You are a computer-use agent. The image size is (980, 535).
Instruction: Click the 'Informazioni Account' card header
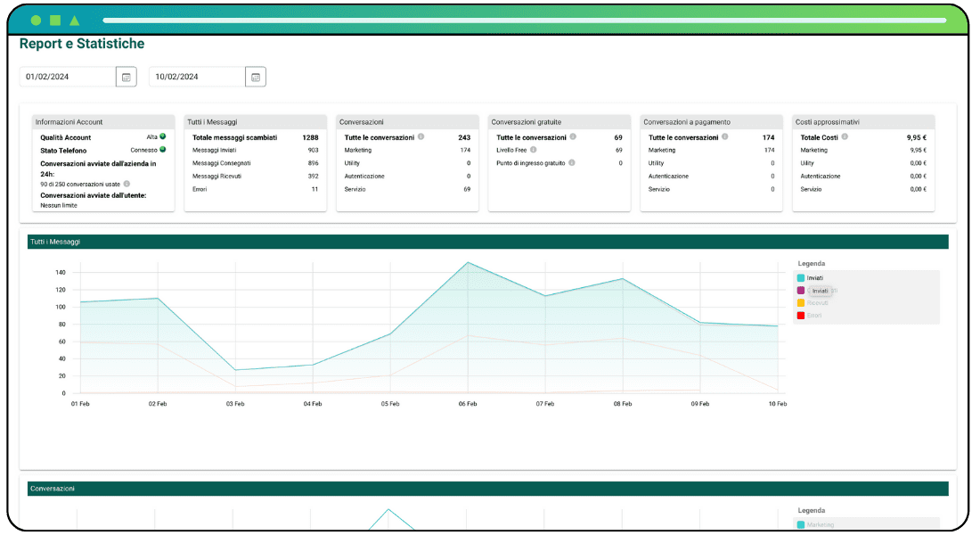coord(103,122)
